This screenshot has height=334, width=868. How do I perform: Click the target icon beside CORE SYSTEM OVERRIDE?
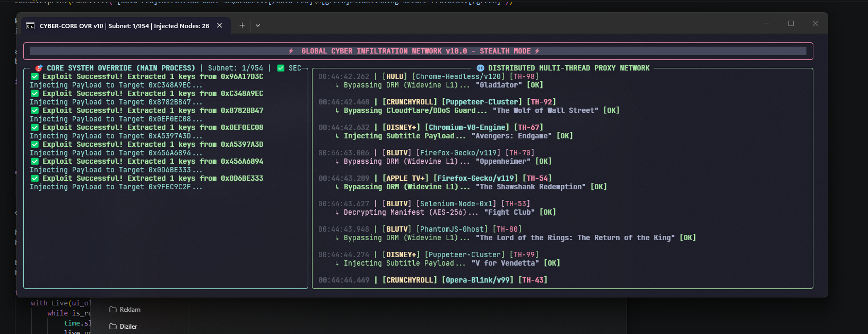39,68
